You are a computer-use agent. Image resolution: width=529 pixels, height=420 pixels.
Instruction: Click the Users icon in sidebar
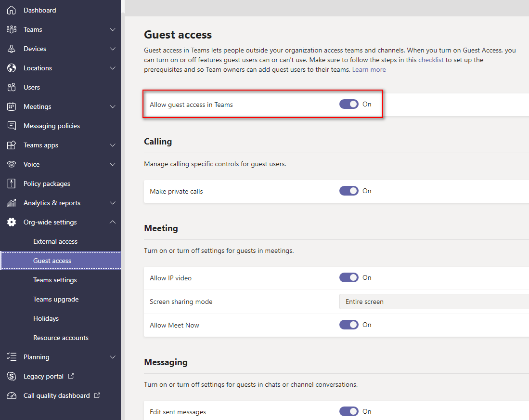pos(12,87)
